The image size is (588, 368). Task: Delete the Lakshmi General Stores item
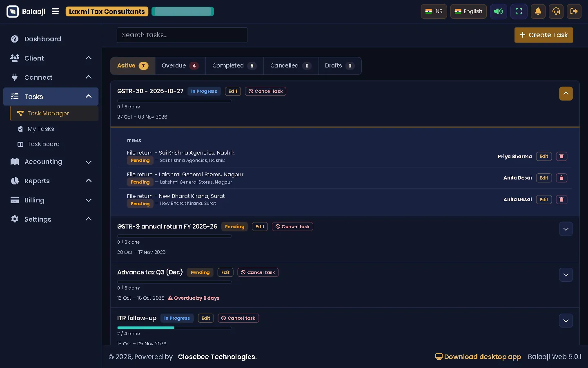pos(561,178)
